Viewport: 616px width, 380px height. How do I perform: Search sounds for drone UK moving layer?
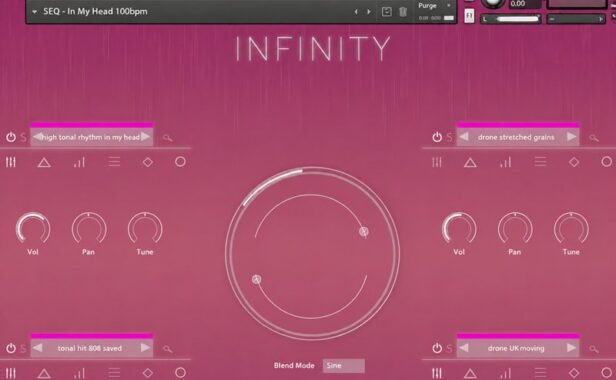(x=594, y=349)
